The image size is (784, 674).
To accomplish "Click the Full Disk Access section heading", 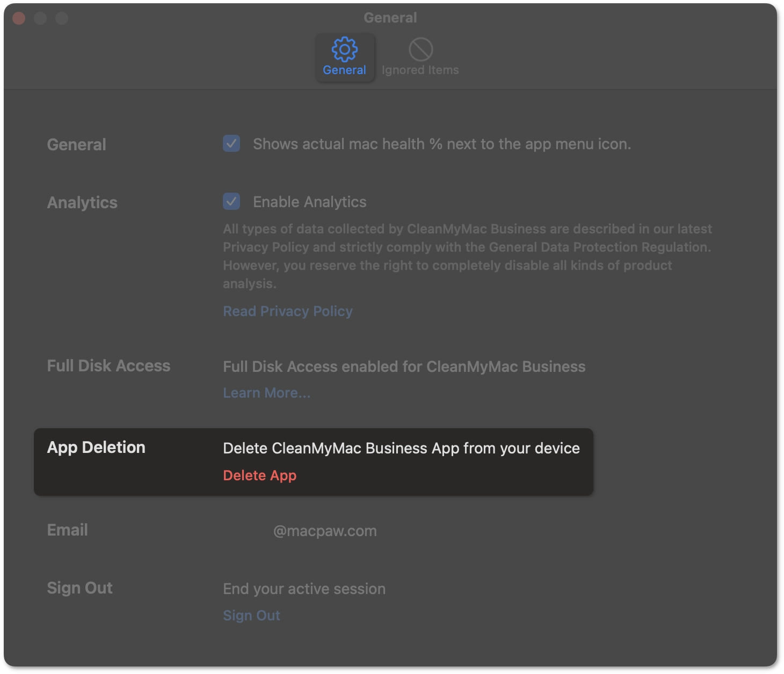I will 108,366.
